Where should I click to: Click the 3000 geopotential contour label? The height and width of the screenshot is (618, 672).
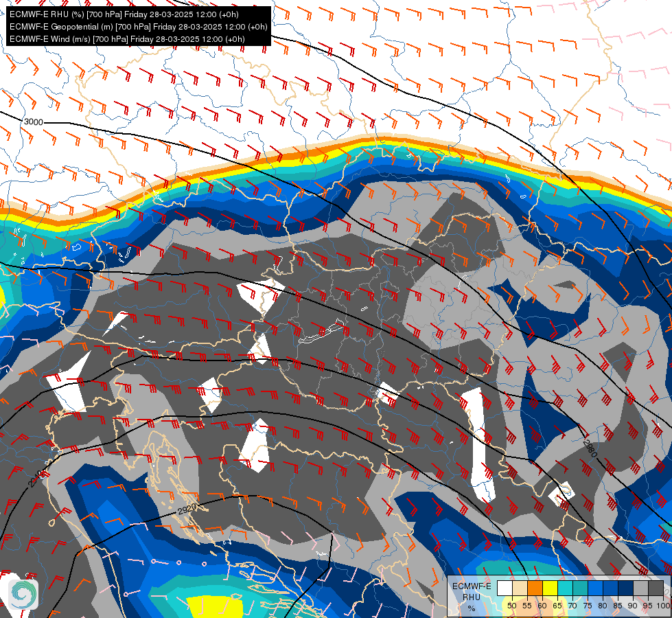point(34,122)
